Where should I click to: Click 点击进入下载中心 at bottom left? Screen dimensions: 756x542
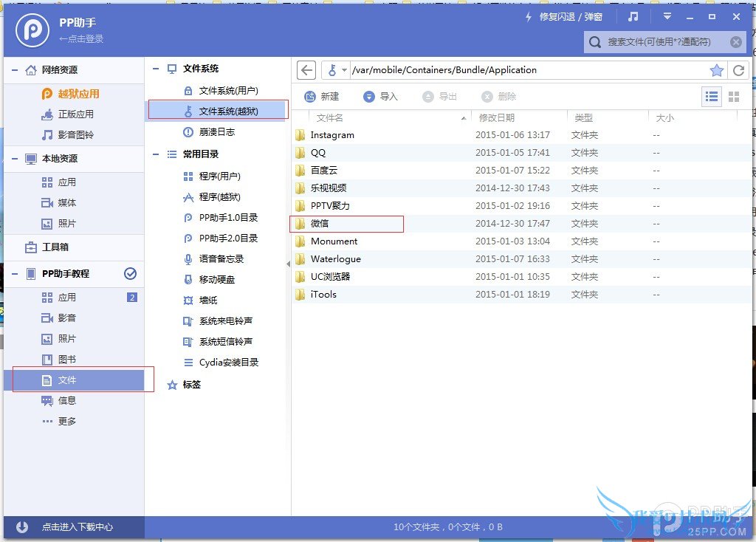tap(66, 527)
